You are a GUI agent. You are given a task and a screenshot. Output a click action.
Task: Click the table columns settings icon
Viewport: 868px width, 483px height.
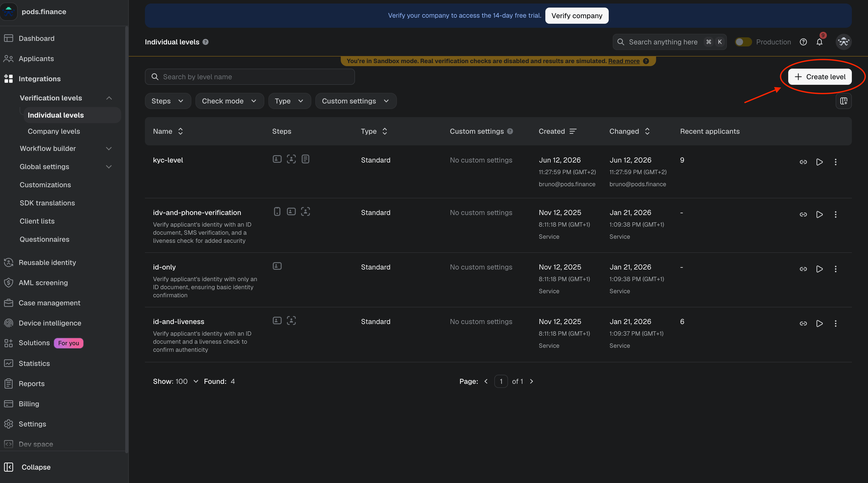pos(844,101)
